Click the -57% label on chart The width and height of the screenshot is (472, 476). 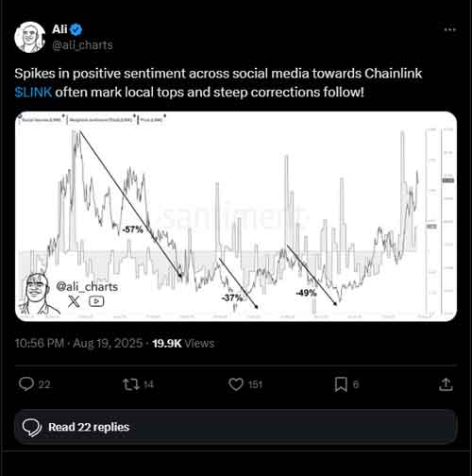132,229
